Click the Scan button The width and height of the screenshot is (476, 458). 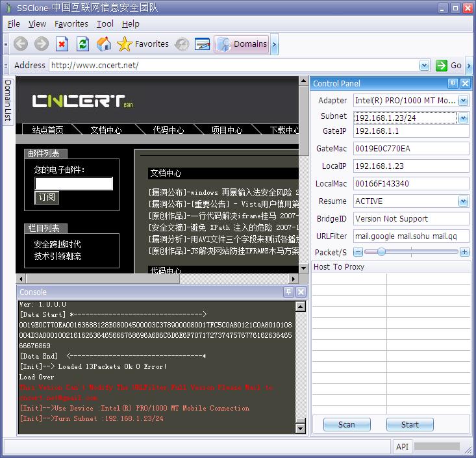click(347, 424)
